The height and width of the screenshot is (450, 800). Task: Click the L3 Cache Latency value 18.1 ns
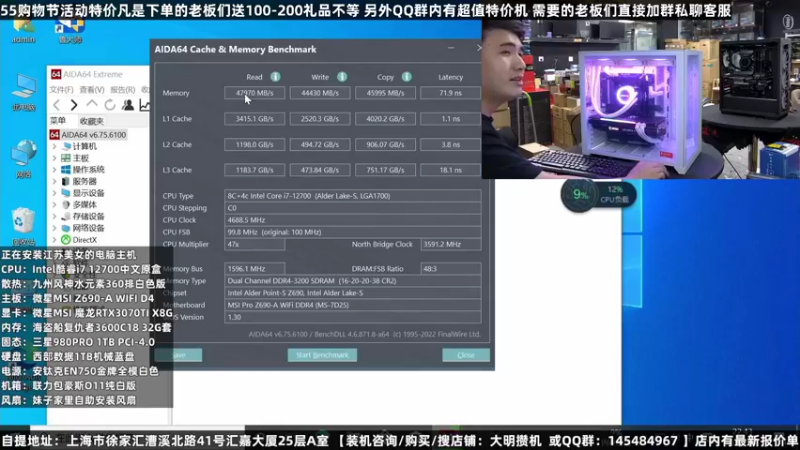click(451, 170)
